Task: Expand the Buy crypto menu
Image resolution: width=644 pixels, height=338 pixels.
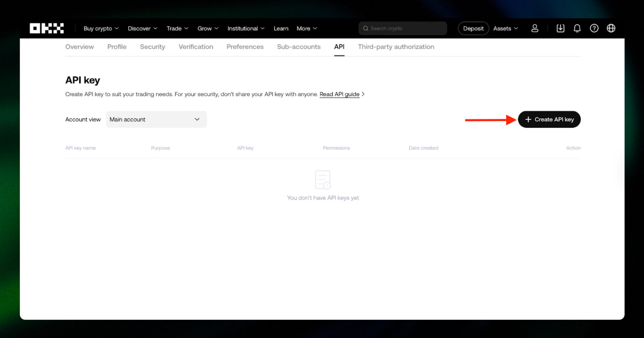Action: 101,29
